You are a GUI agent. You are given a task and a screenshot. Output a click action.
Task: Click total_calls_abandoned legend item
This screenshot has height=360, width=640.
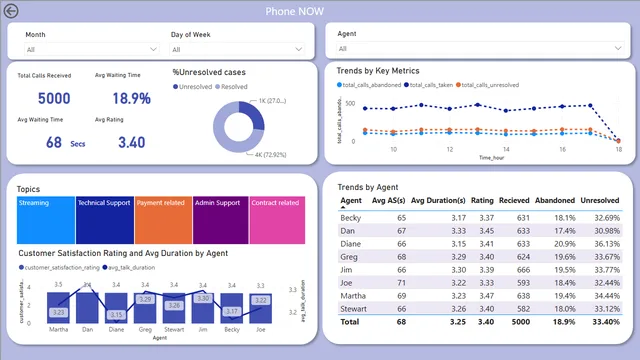(369, 85)
